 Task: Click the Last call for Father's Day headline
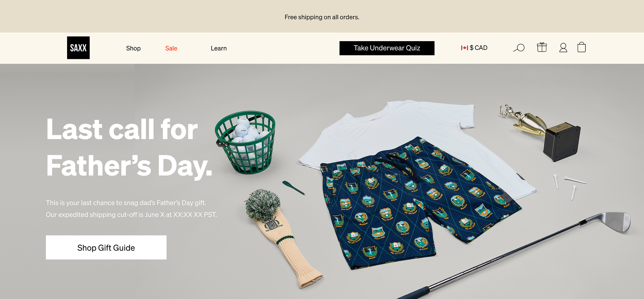pyautogui.click(x=129, y=147)
